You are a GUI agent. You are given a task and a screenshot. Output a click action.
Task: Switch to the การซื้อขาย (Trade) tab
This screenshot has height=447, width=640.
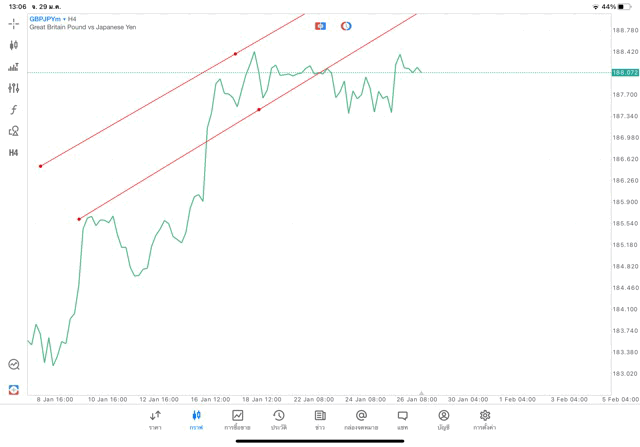pyautogui.click(x=238, y=420)
